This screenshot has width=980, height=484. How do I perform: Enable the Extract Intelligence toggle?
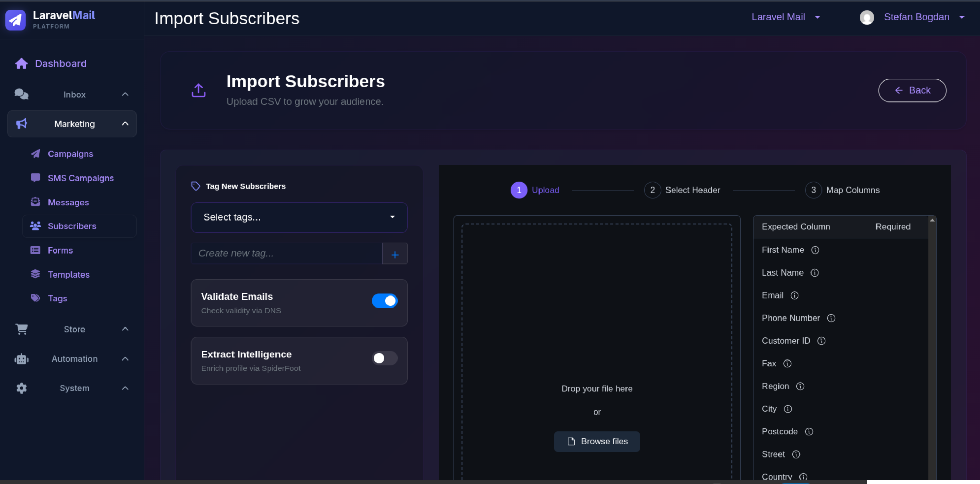[x=385, y=358]
